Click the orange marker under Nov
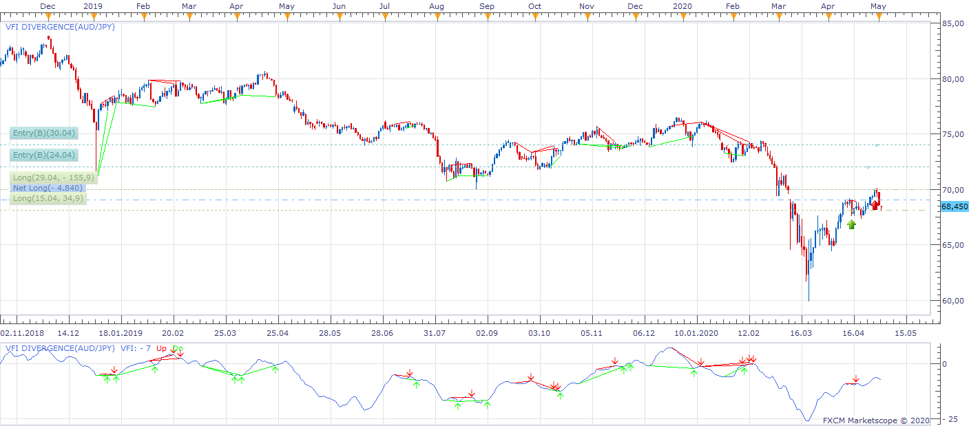The height and width of the screenshot is (426, 980). 586,17
